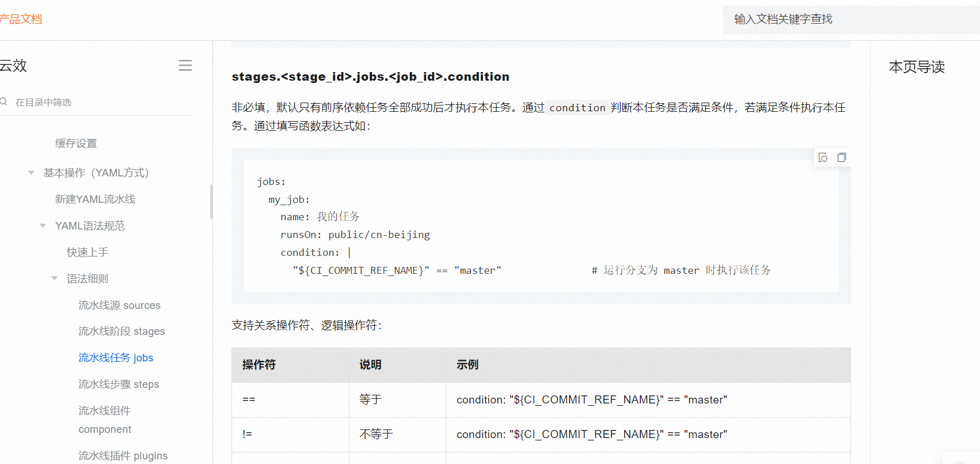980x464 pixels.
Task: Click the sidebar scrollbar handle
Action: point(211,202)
